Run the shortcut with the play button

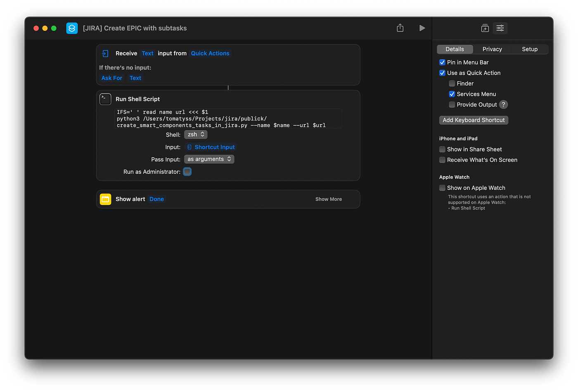[x=422, y=28]
